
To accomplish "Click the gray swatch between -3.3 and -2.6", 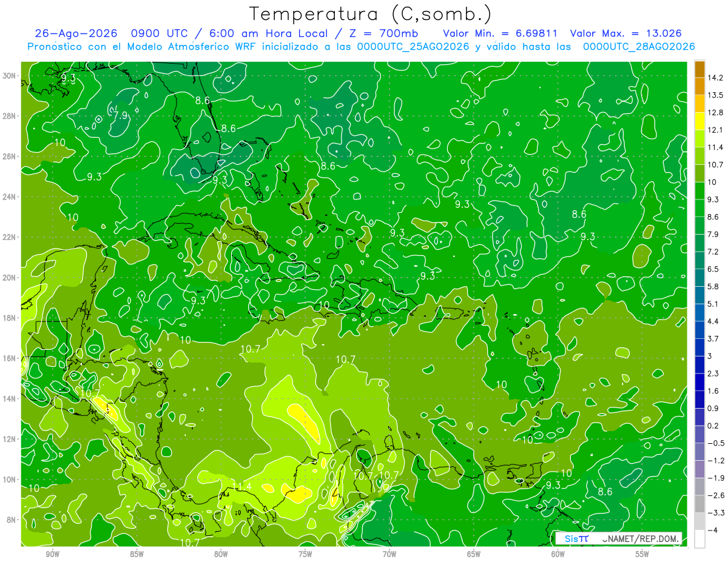I will [699, 504].
